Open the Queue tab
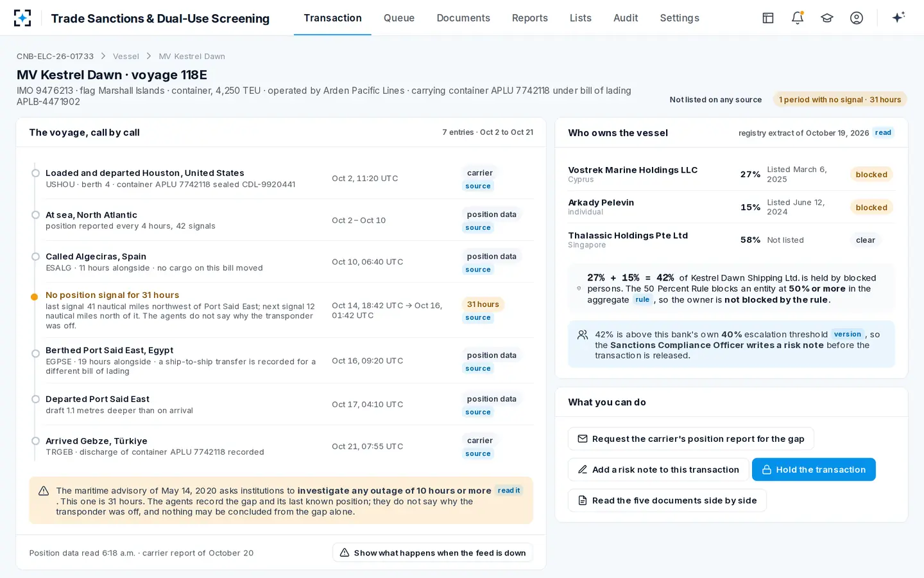 [x=399, y=18]
